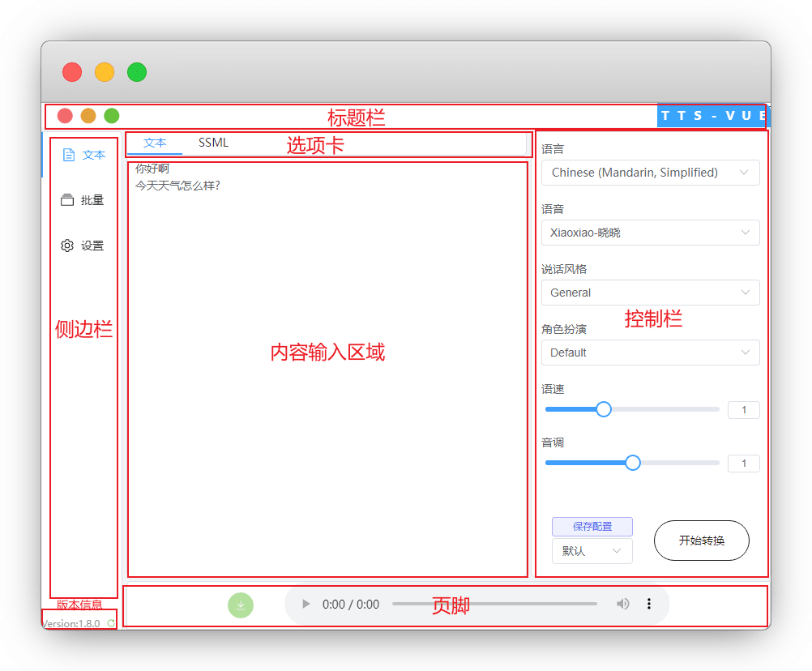The image size is (812, 671).
Task: Open the audio player three-dot menu
Action: (649, 604)
